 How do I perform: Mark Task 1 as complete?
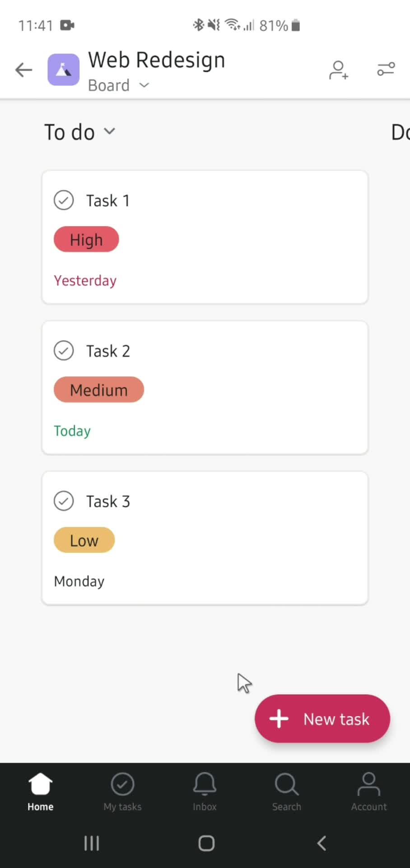(64, 200)
